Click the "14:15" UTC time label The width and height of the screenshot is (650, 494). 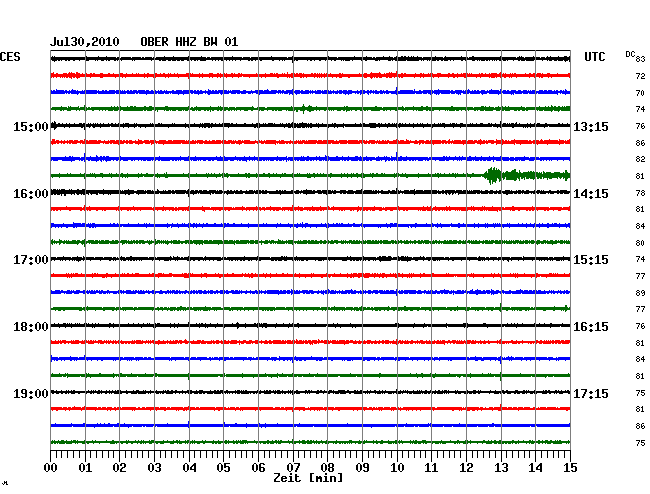click(x=591, y=194)
